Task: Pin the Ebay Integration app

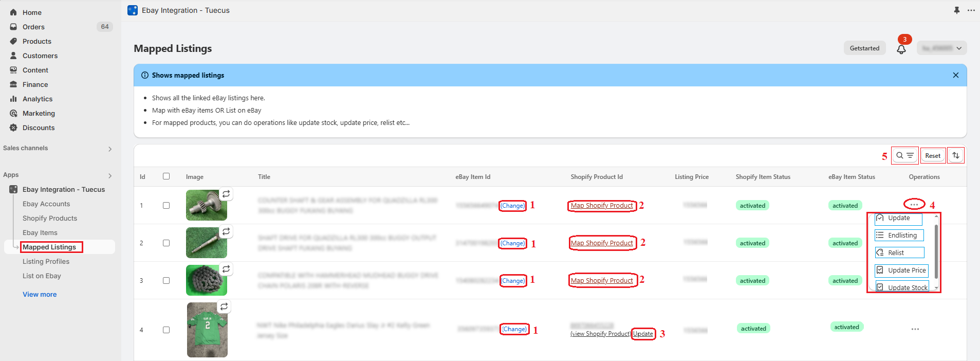Action: [x=956, y=10]
